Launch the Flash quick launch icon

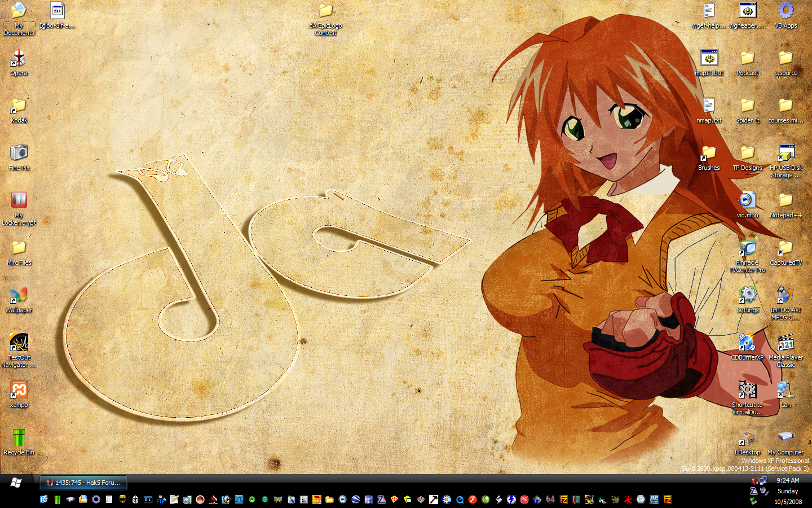tap(473, 500)
